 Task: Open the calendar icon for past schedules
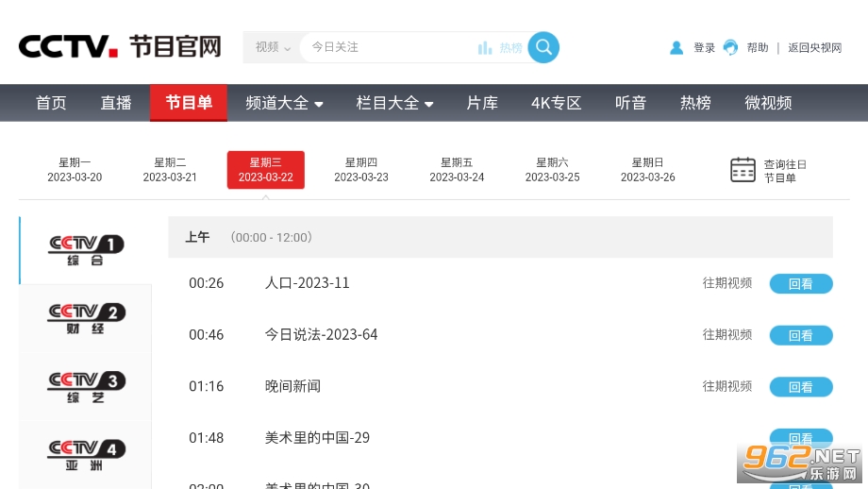[x=743, y=170]
